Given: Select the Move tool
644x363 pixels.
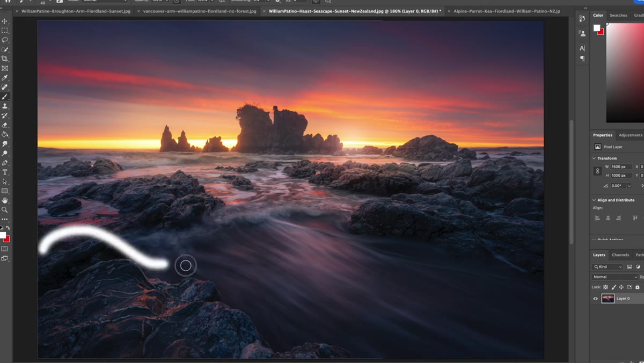Looking at the screenshot, I should tap(5, 21).
